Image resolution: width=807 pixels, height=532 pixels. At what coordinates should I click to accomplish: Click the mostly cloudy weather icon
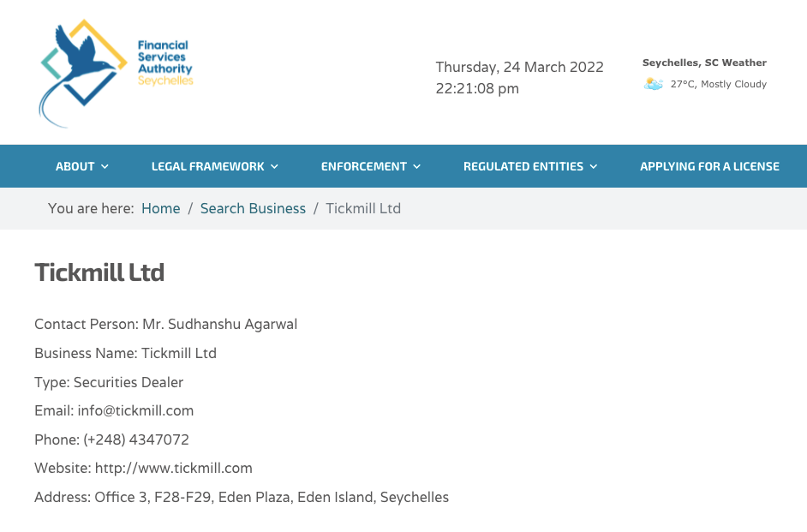pyautogui.click(x=653, y=84)
